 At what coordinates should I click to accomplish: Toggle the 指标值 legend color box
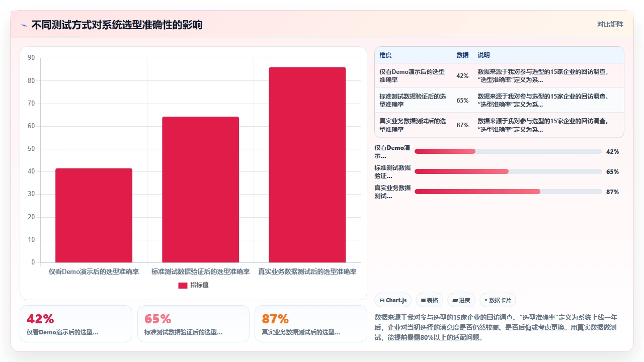point(183,286)
